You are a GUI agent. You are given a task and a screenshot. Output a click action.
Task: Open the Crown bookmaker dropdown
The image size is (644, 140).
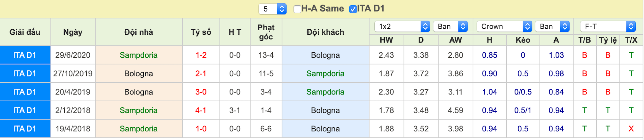[x=504, y=26]
